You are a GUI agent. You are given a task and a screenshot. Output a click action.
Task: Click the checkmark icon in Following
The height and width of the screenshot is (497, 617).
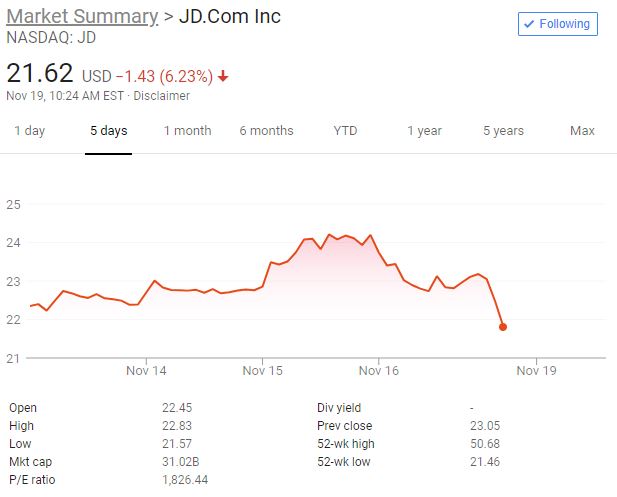(530, 23)
